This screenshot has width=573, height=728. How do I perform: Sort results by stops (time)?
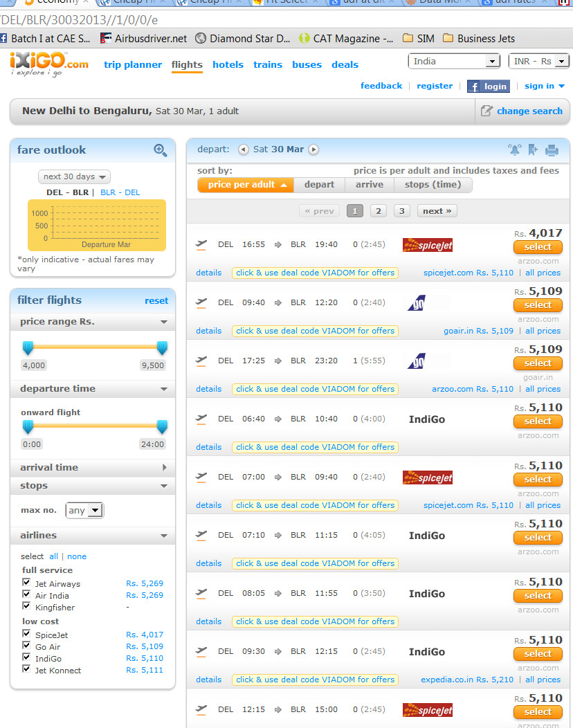[x=433, y=185]
